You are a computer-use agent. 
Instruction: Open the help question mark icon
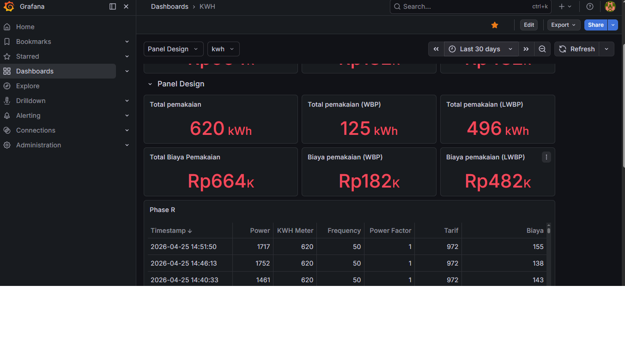click(x=589, y=6)
